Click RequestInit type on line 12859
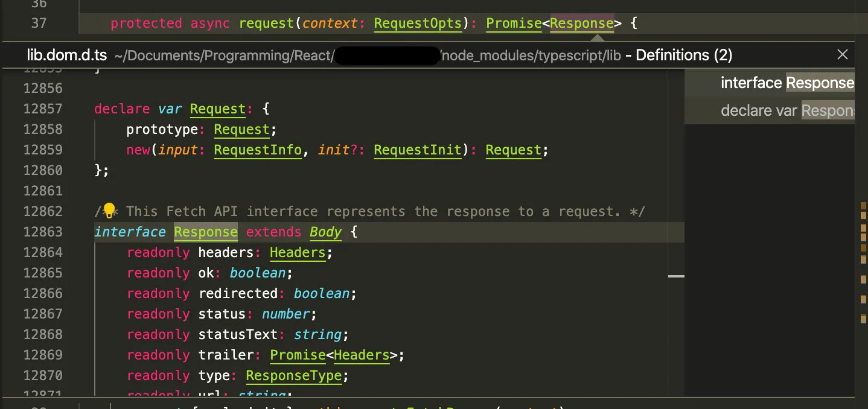The image size is (868, 409). point(418,150)
